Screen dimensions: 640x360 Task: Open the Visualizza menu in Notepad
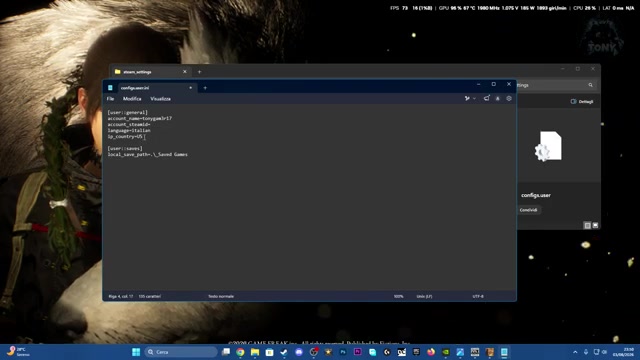[160, 99]
